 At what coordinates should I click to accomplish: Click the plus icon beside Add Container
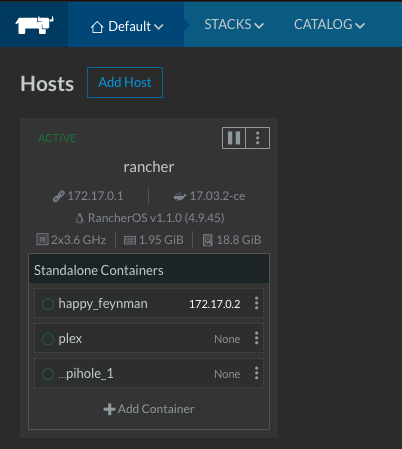[x=109, y=409]
